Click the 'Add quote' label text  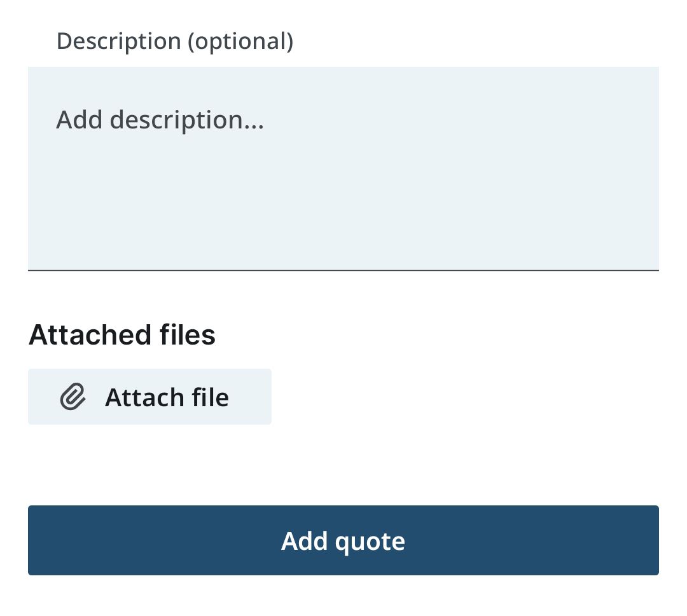pyautogui.click(x=343, y=541)
